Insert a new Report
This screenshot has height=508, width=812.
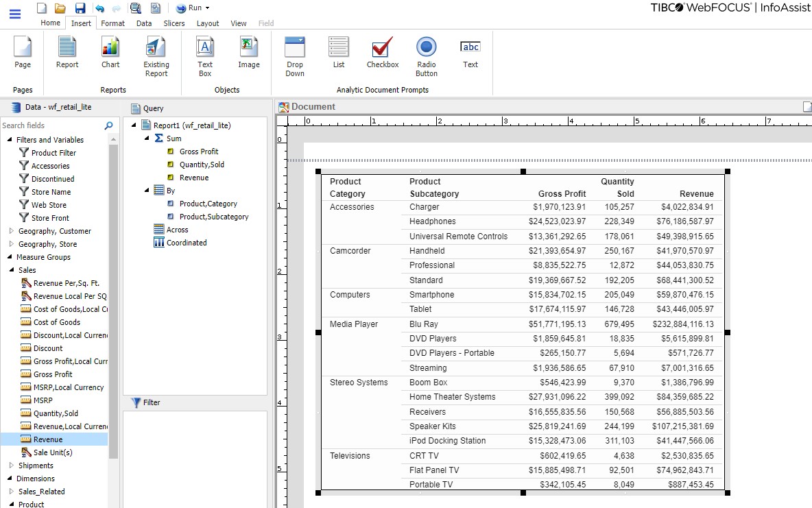67,51
